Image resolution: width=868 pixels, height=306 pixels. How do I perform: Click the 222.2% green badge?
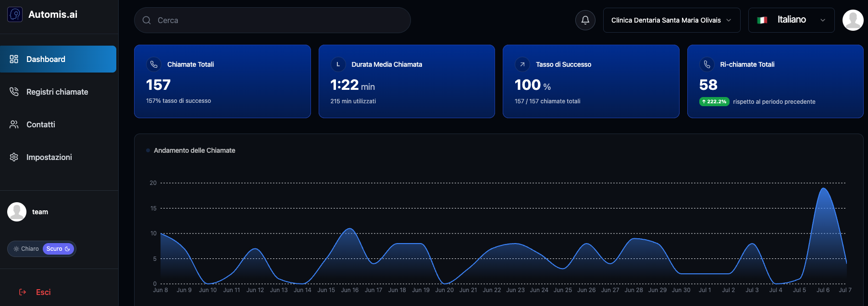(x=714, y=101)
